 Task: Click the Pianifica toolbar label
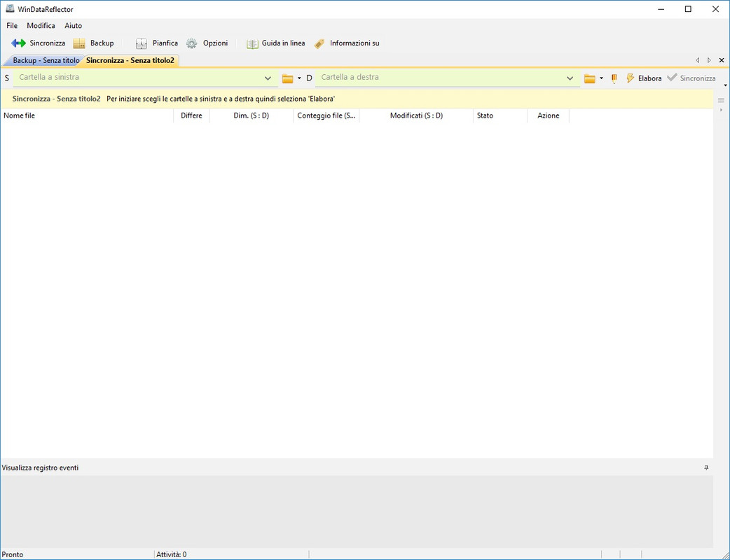pyautogui.click(x=165, y=43)
